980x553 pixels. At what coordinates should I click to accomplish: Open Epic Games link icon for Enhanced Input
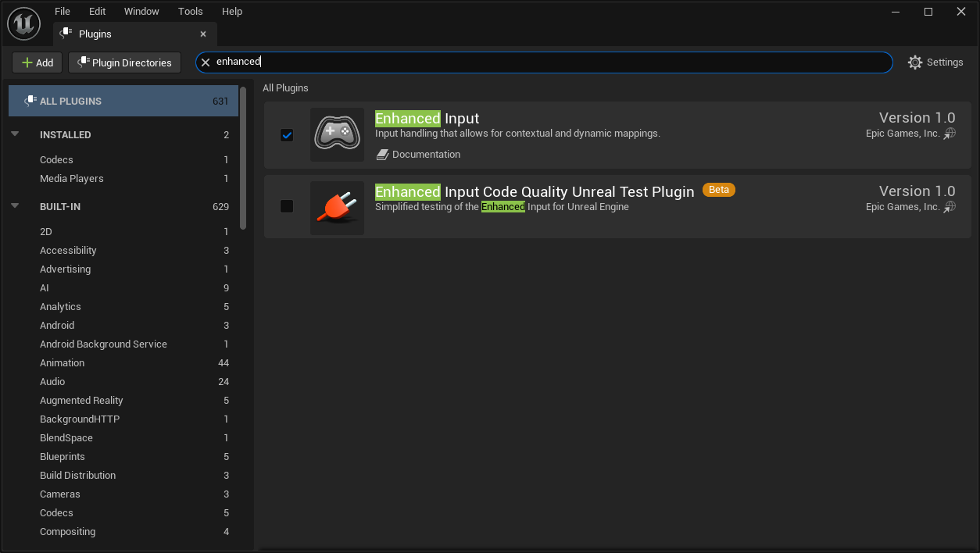tap(950, 134)
